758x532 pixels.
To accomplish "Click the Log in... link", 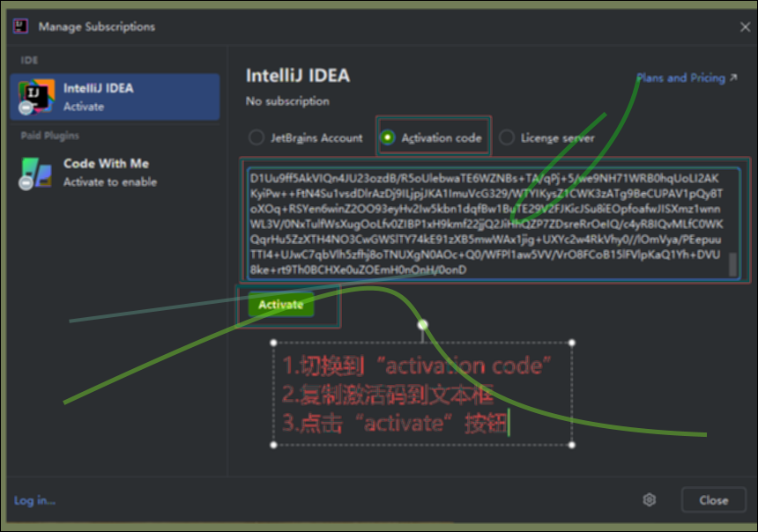I will [34, 500].
